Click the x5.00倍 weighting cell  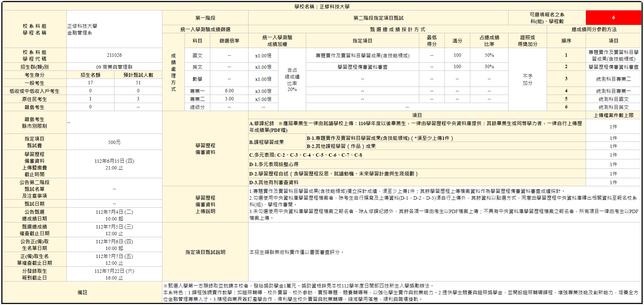pos(263,99)
